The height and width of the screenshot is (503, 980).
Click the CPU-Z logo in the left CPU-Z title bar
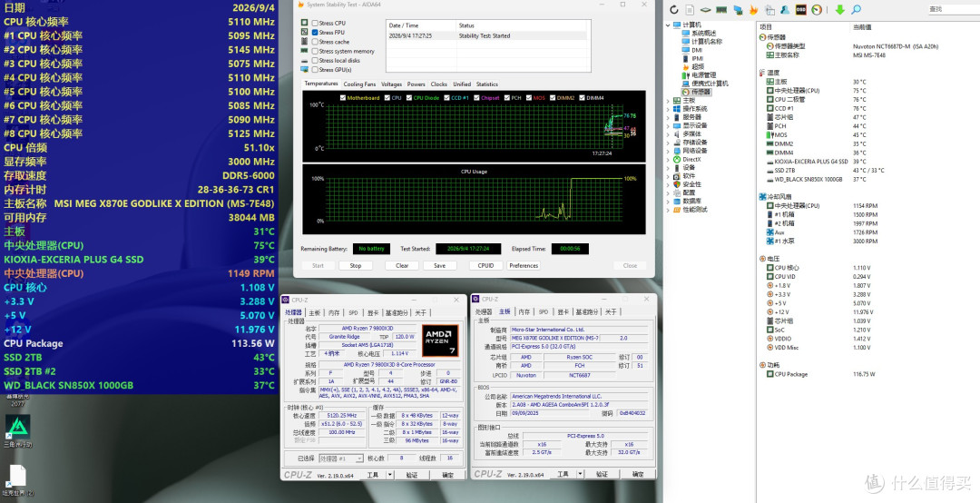point(287,300)
